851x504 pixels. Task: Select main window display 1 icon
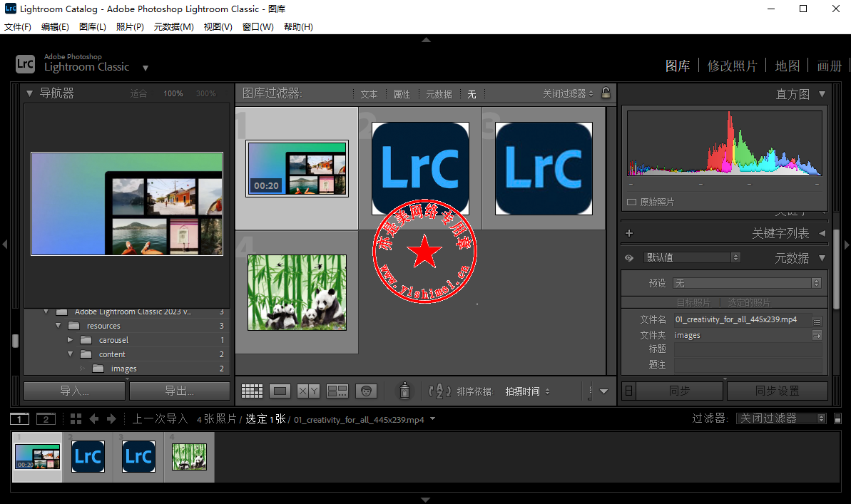tap(19, 419)
